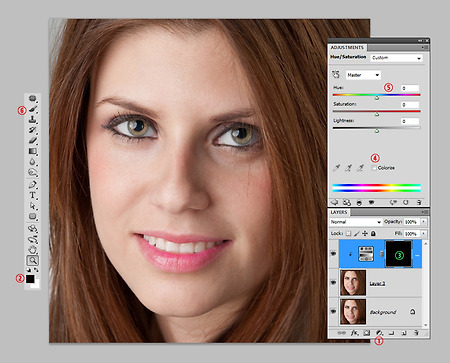Click the black foreground color swatch
Viewport: 450px width, 363px height.
(x=30, y=279)
